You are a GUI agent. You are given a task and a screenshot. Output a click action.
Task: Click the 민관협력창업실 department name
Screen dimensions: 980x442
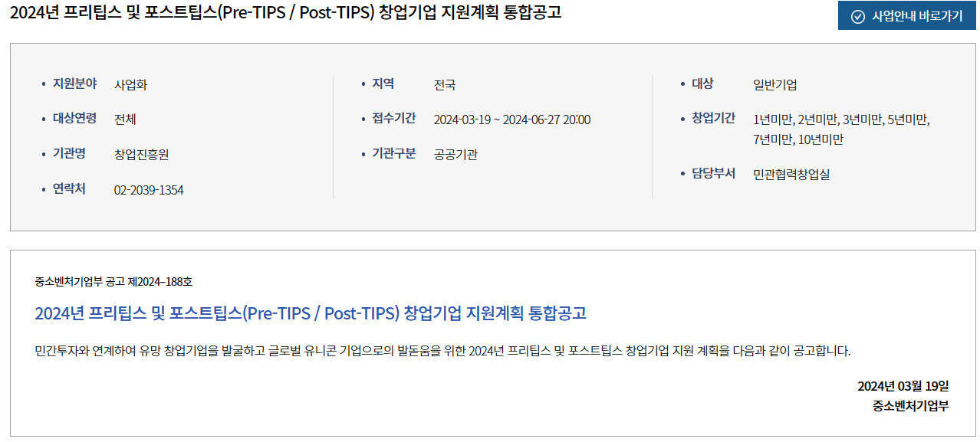pyautogui.click(x=791, y=175)
